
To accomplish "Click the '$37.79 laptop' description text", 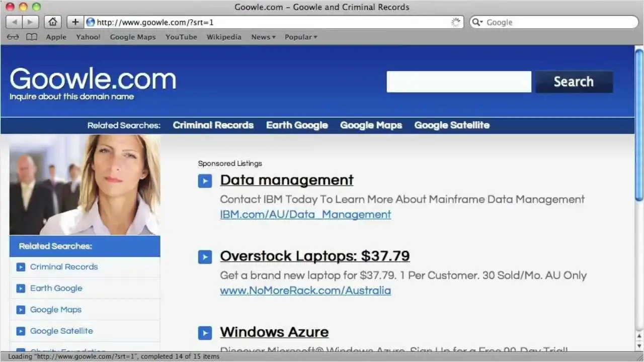I will (404, 276).
